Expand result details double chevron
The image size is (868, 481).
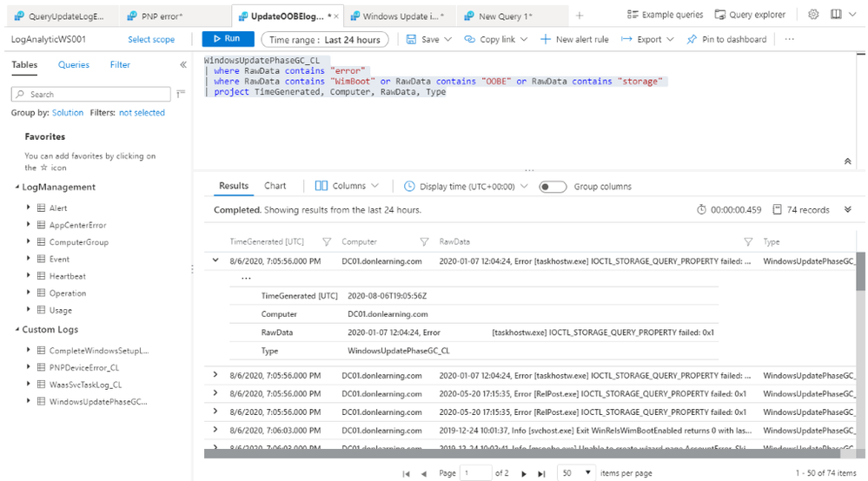coord(847,209)
